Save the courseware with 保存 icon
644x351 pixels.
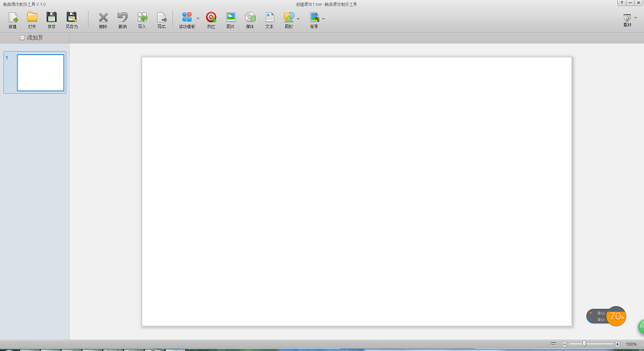point(52,18)
